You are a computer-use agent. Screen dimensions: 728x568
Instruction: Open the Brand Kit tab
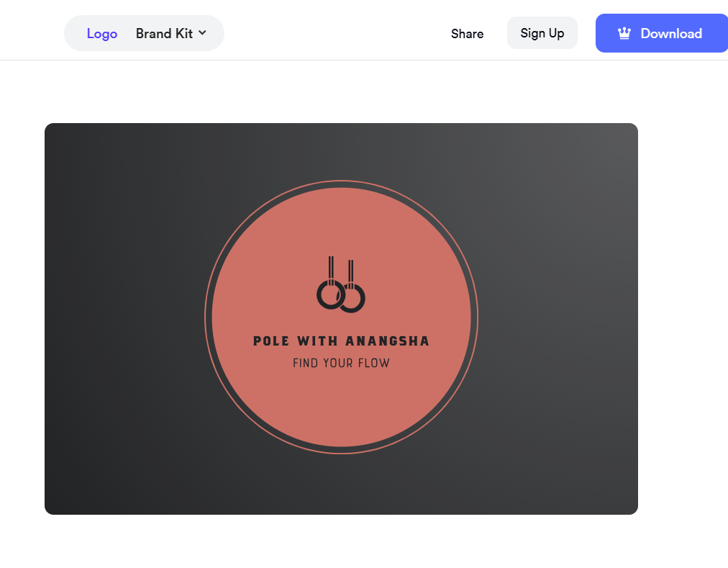[x=164, y=33]
